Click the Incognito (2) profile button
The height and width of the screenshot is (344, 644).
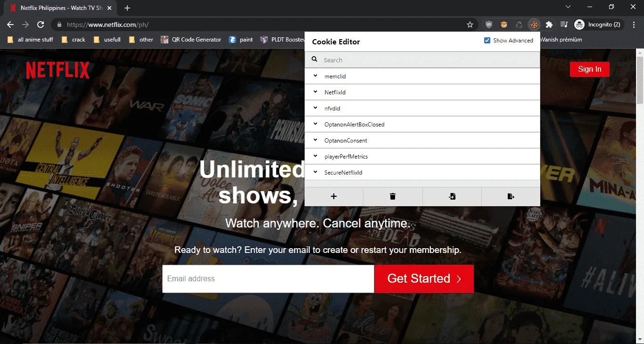[598, 25]
